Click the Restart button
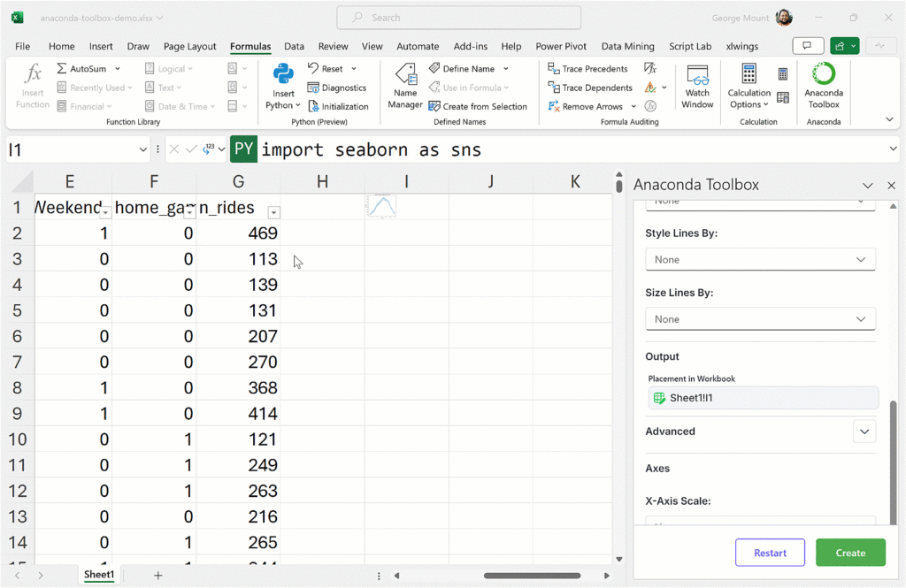Screen dimensions: 906x588 770,553
